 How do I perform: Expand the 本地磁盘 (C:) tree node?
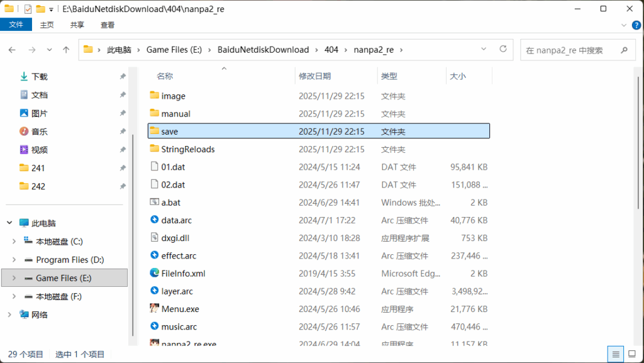pos(14,241)
